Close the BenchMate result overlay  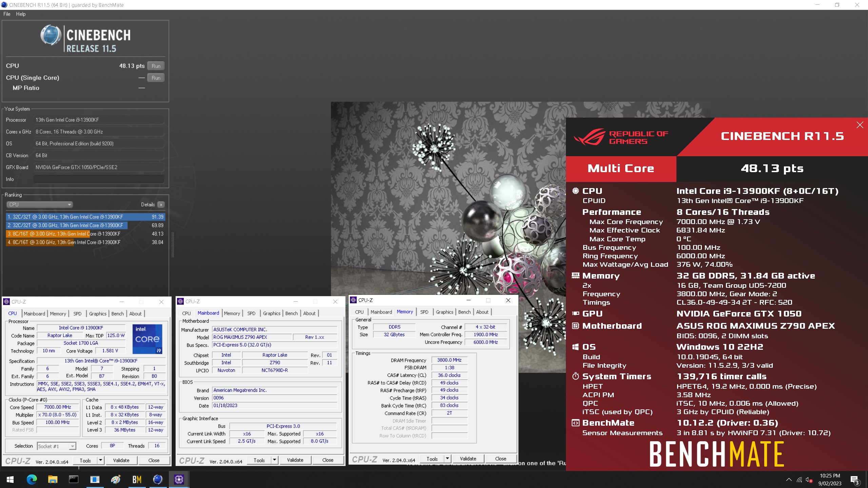click(x=860, y=125)
